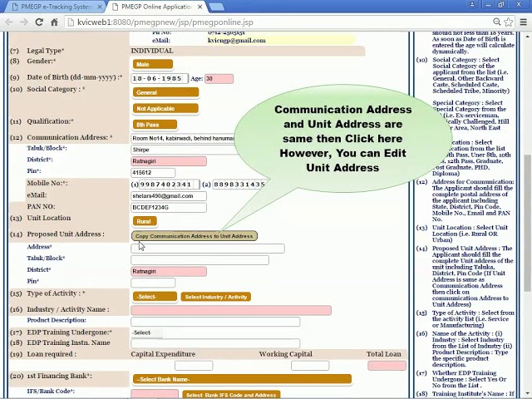Click the Loan required label
The width and height of the screenshot is (532, 399).
(x=52, y=354)
